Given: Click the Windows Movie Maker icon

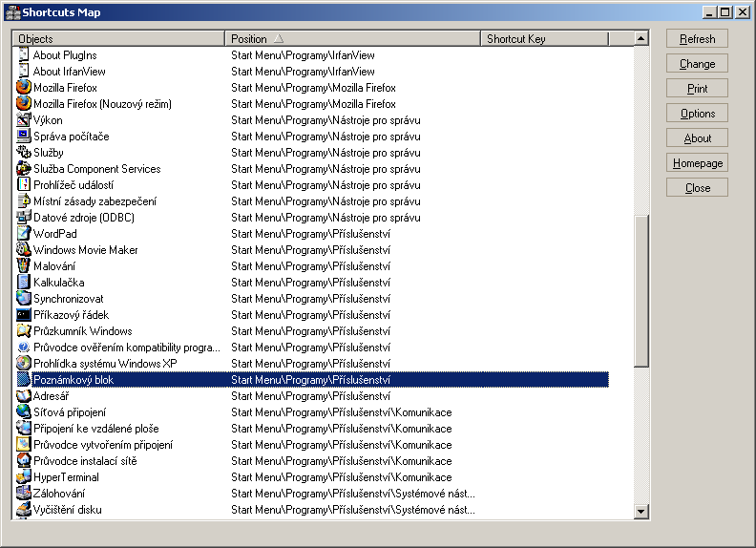Looking at the screenshot, I should [24, 249].
